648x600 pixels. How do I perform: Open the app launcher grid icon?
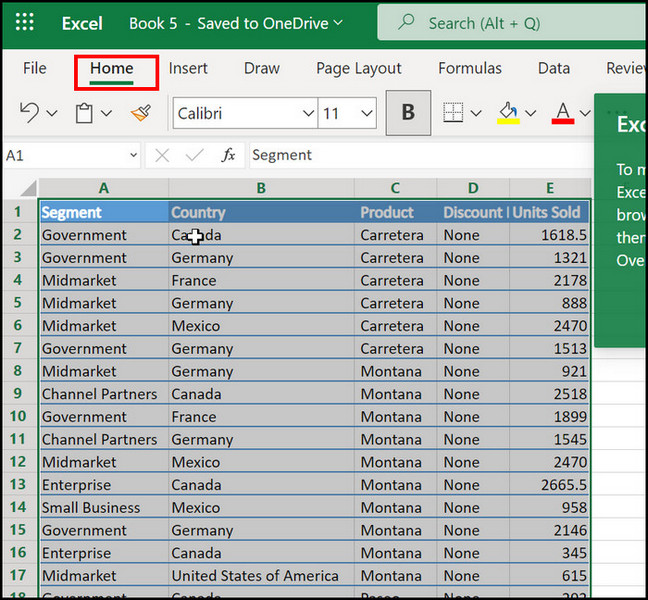click(24, 22)
